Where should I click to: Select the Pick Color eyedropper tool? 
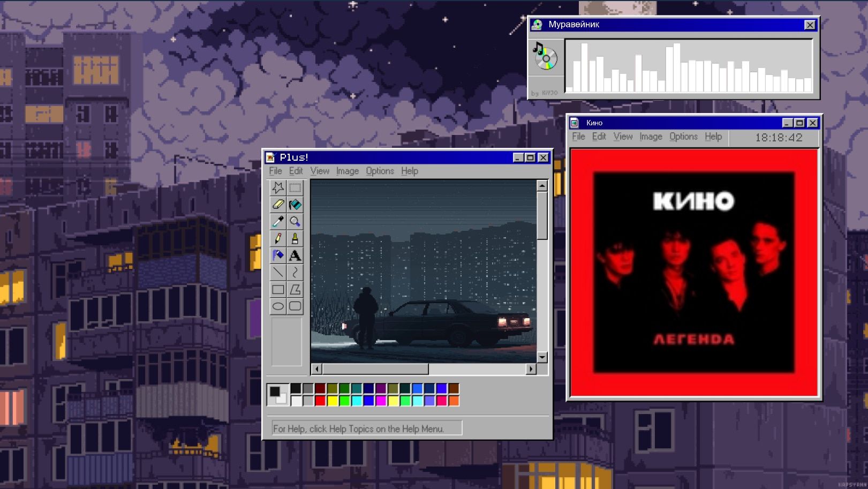(x=278, y=221)
